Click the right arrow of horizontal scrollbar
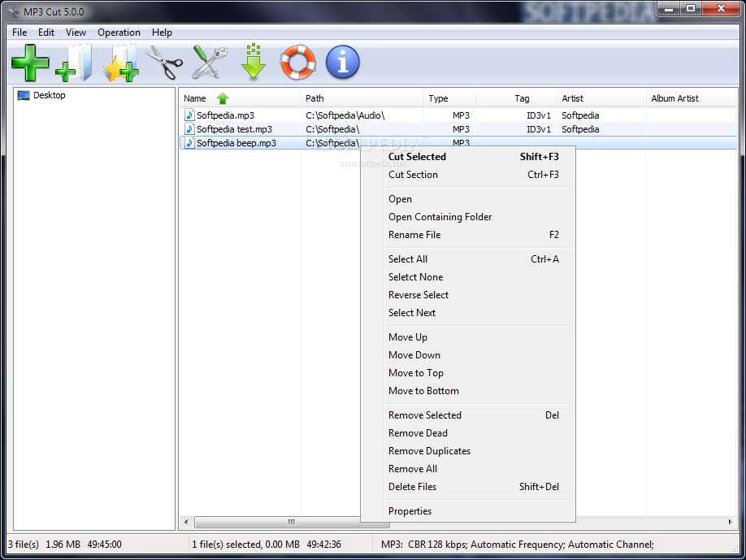The image size is (746, 560). [730, 523]
